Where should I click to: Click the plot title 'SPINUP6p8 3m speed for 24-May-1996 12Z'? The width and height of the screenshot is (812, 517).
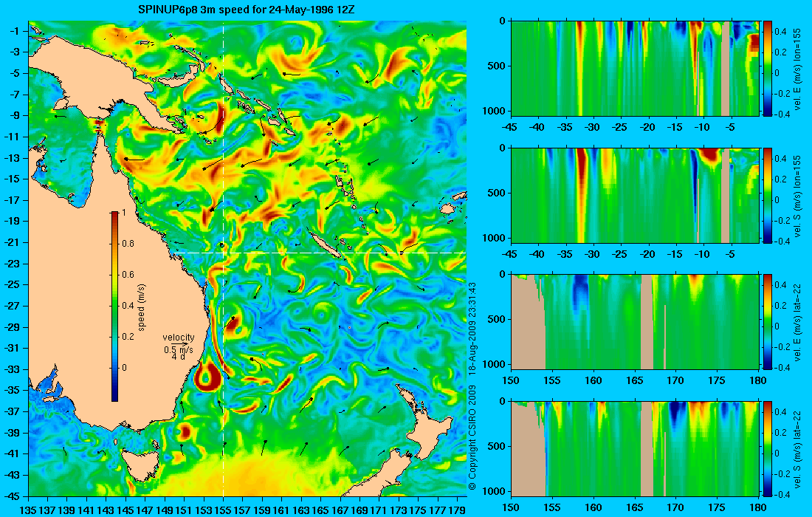247,10
